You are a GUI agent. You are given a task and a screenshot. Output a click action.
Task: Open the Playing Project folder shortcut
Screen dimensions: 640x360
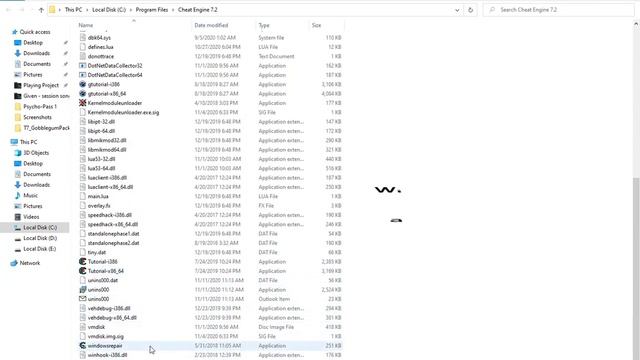[41, 85]
